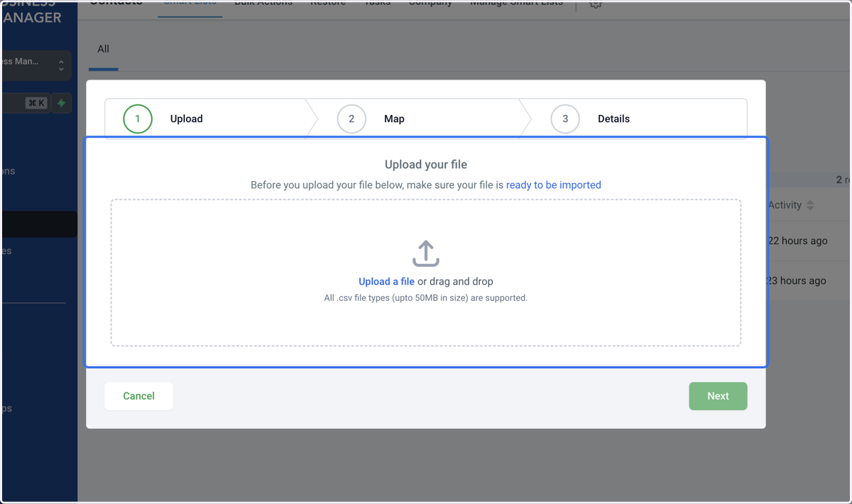Click the upload arrow icon in the drop zone

coord(426,253)
